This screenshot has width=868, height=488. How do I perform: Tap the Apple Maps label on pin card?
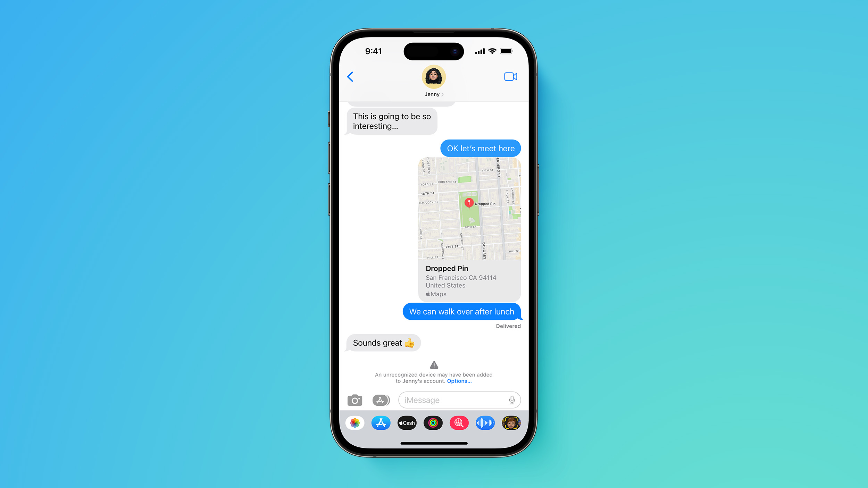(x=435, y=294)
